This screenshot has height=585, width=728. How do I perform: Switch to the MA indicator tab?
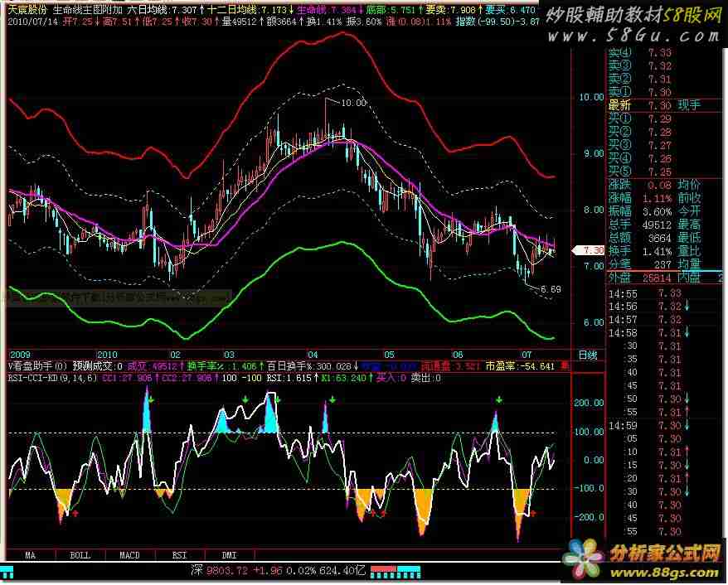tap(31, 555)
